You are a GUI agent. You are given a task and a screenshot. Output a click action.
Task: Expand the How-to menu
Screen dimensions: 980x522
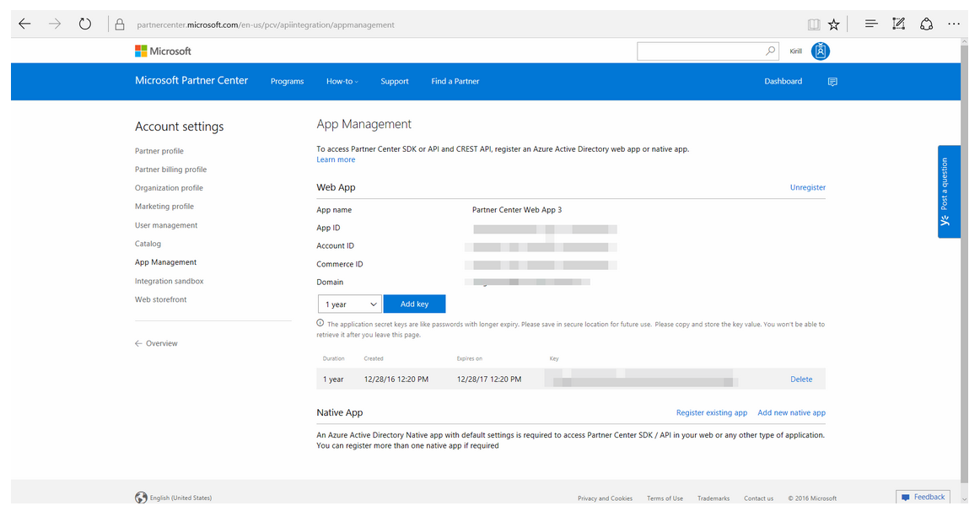pos(342,81)
